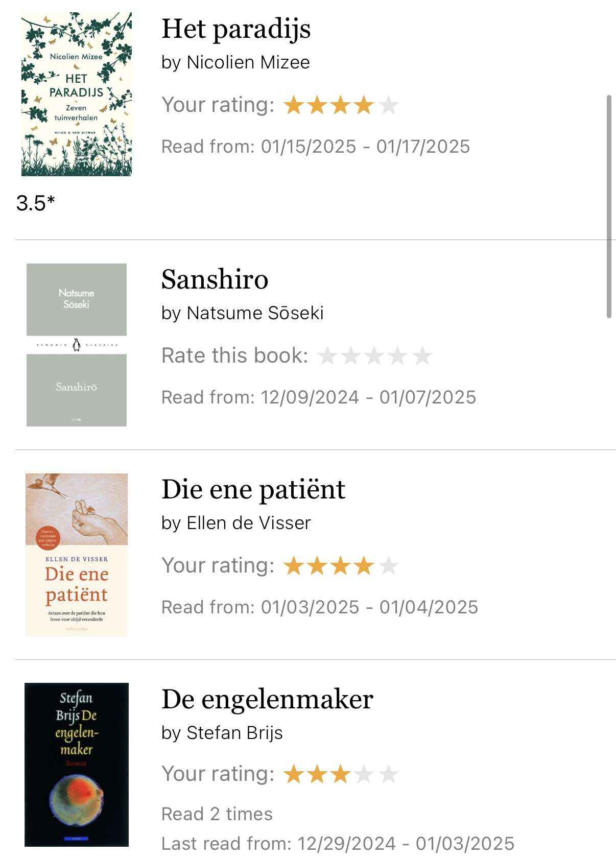
Task: Rate Sanshiro with the third star
Action: [374, 356]
